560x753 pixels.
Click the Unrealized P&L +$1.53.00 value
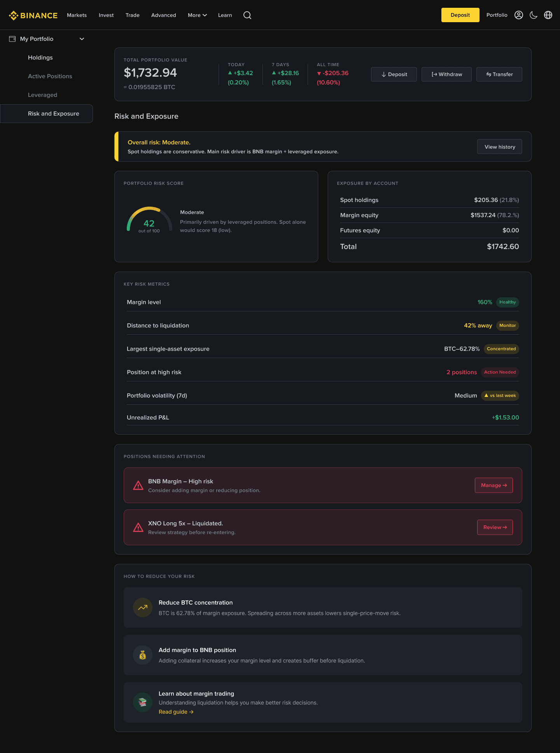pos(505,418)
